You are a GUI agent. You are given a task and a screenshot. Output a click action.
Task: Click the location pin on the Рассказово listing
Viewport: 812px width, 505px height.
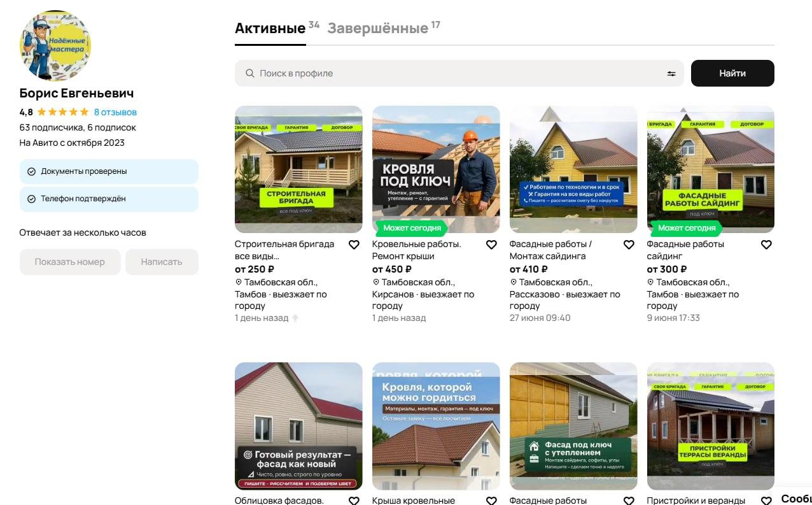point(513,282)
